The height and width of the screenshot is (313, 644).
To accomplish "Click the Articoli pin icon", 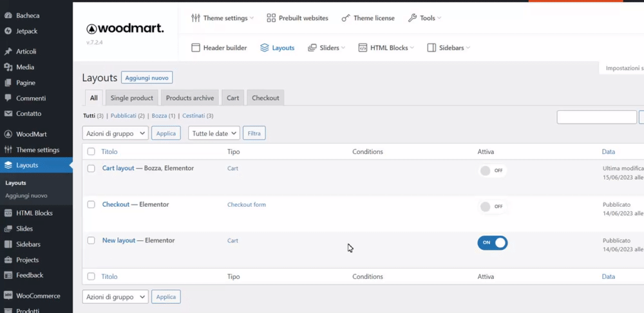I will coord(8,52).
